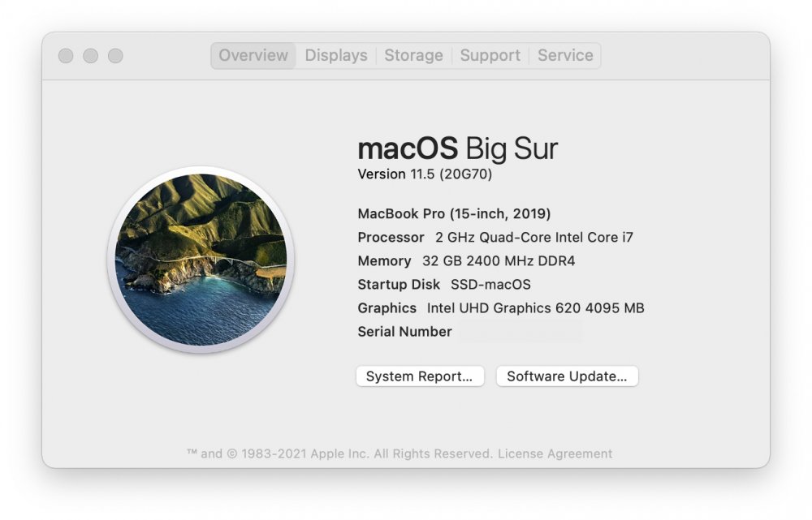The height and width of the screenshot is (520, 812).
Task: Click the Startup Disk label
Action: point(399,285)
